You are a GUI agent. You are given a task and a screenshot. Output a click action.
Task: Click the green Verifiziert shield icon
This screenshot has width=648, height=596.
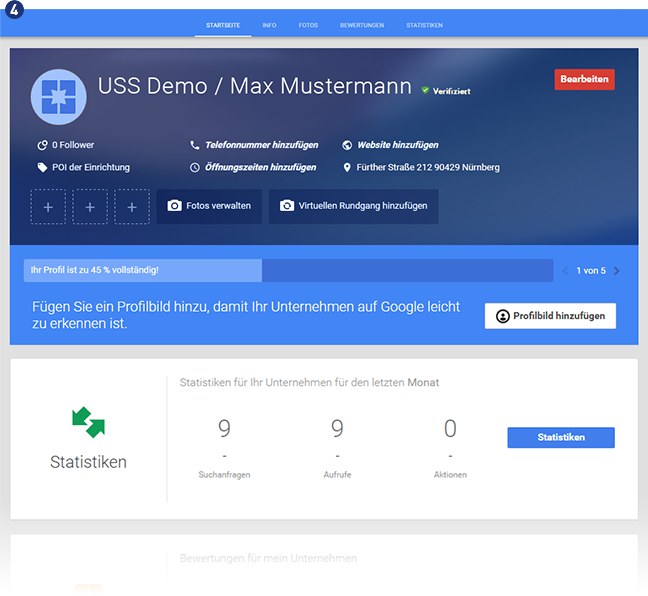[x=425, y=90]
